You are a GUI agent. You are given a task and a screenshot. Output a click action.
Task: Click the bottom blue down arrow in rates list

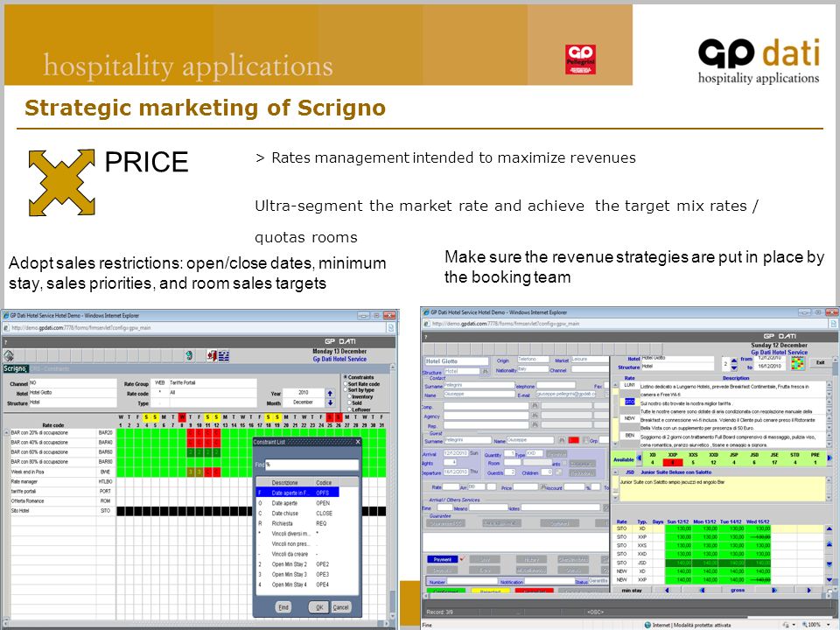(829, 579)
